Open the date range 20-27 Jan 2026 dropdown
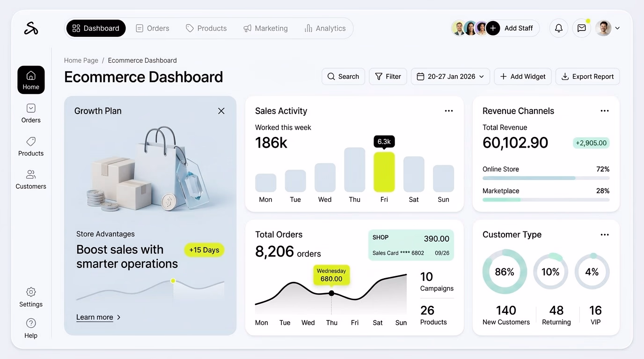Image resolution: width=644 pixels, height=359 pixels. click(x=450, y=77)
